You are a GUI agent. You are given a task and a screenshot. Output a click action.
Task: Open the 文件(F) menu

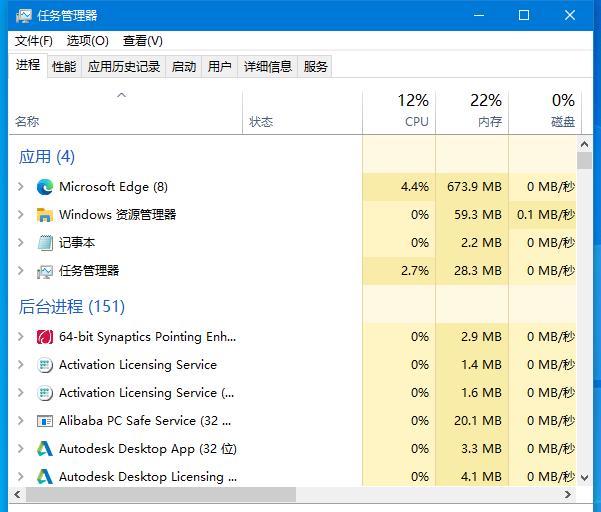34,41
